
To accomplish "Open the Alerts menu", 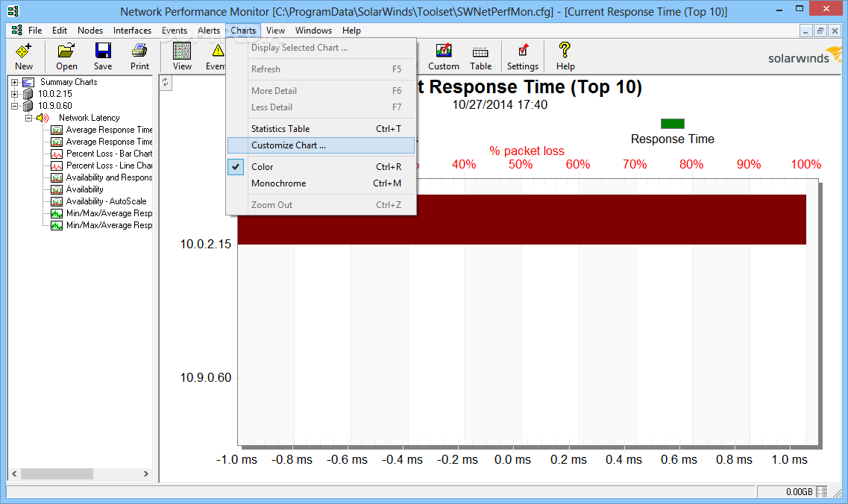I will 209,31.
